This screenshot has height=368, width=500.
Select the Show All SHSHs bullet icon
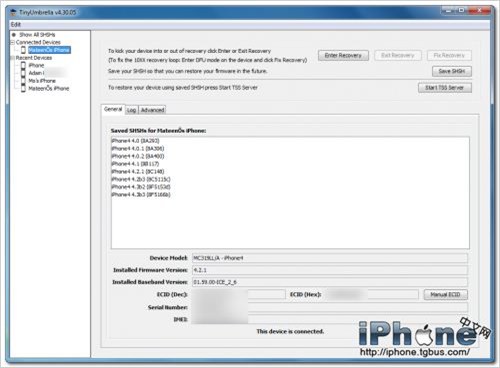point(14,34)
